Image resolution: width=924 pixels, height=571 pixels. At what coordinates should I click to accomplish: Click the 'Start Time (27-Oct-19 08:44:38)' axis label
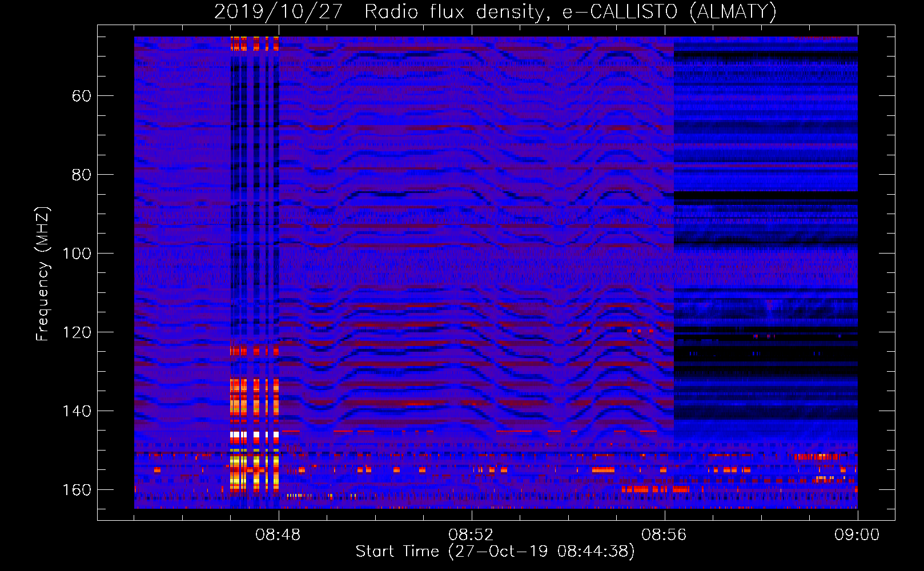coord(495,552)
